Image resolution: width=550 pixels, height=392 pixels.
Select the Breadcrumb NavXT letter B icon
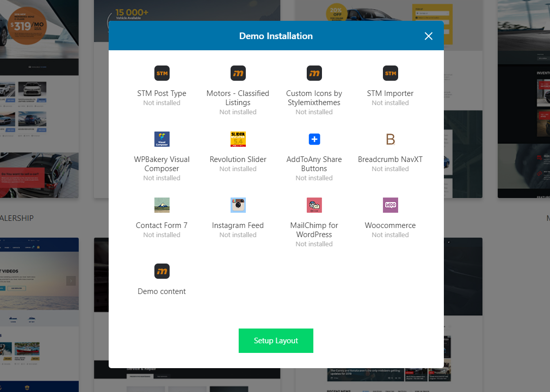[390, 139]
